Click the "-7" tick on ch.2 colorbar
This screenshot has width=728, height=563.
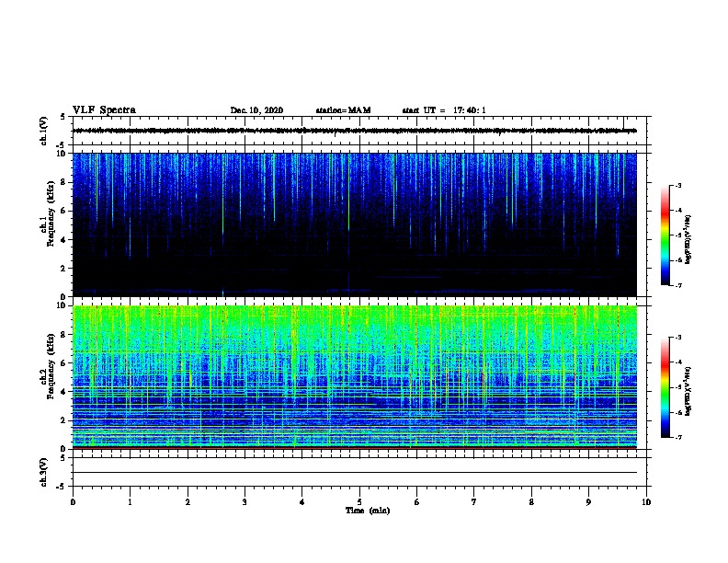point(678,437)
